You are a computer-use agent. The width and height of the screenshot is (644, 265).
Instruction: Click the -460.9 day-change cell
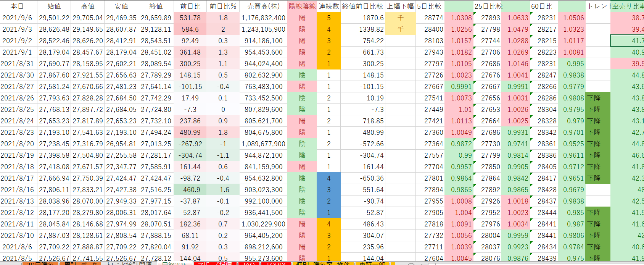(190, 189)
